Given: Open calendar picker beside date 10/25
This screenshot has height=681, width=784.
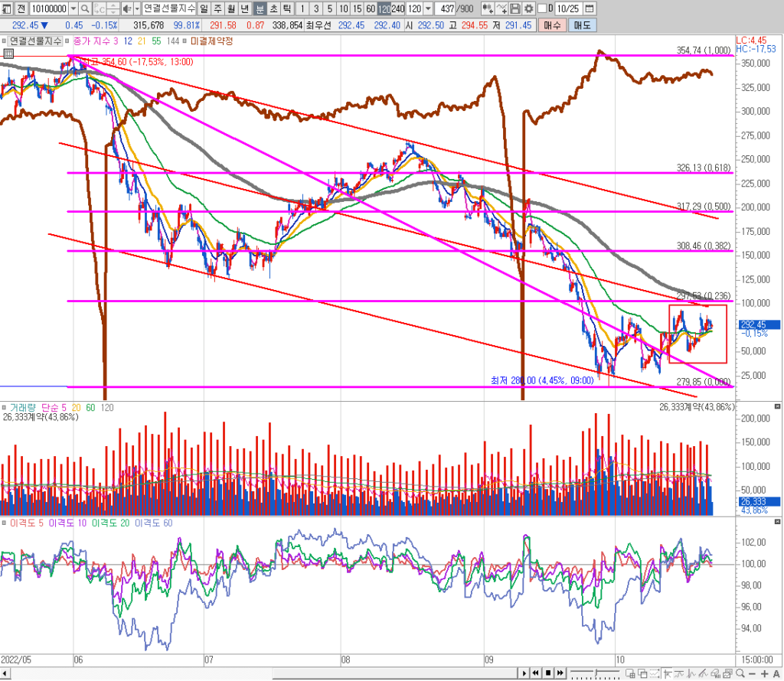Looking at the screenshot, I should (x=588, y=8).
